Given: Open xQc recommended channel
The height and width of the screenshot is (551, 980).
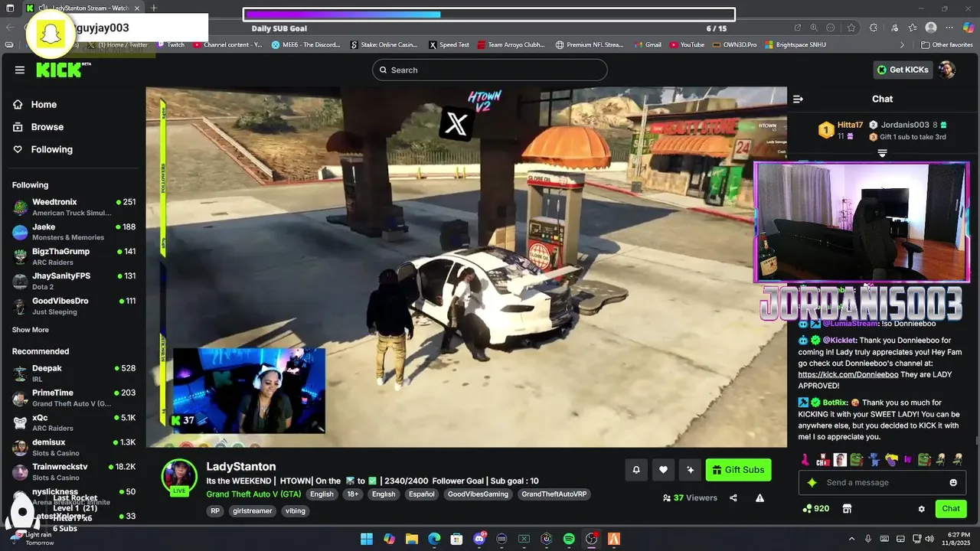Looking at the screenshot, I should (x=73, y=422).
